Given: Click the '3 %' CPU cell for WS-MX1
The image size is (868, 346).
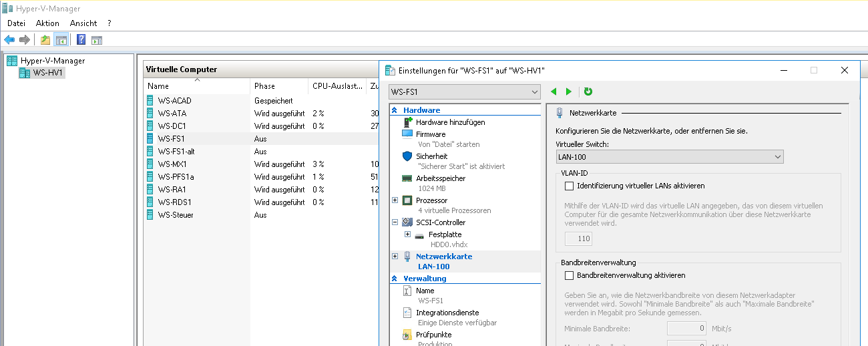Looking at the screenshot, I should coord(318,164).
